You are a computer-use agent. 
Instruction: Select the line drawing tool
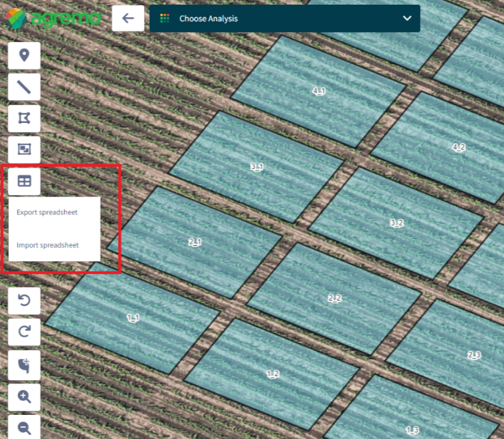pyautogui.click(x=24, y=86)
